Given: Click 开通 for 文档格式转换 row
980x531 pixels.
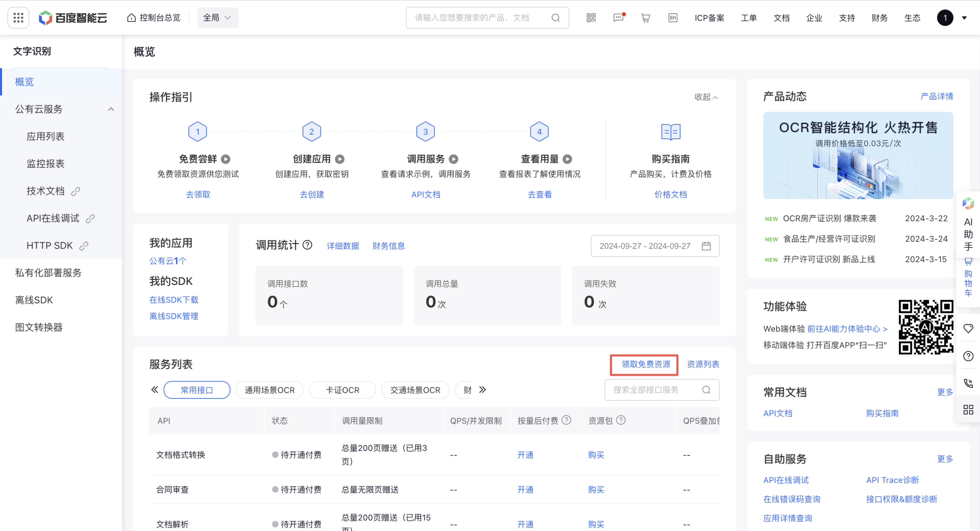Looking at the screenshot, I should [x=525, y=455].
